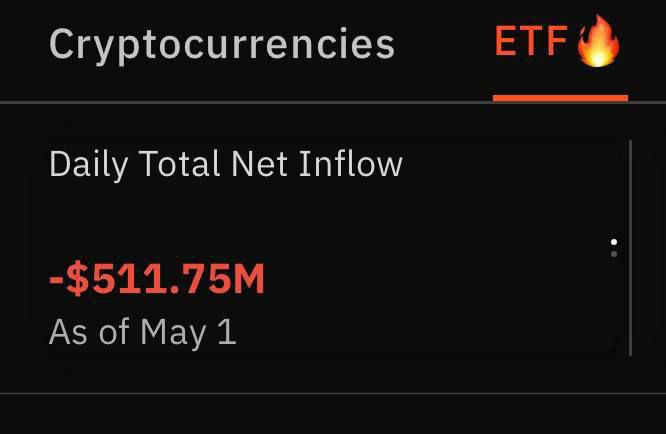Tap the letters 'ETF' in orange
666x434 pixels.
tap(531, 41)
